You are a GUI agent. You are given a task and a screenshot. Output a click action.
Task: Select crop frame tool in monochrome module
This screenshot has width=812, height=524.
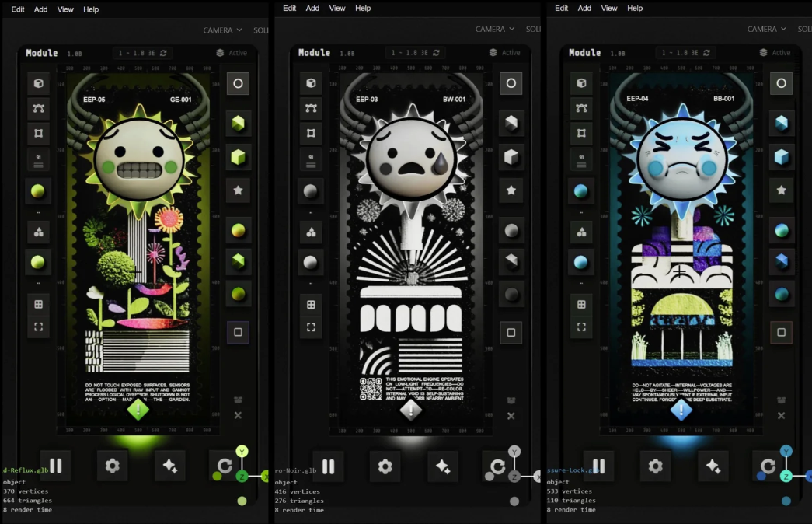[x=312, y=133]
